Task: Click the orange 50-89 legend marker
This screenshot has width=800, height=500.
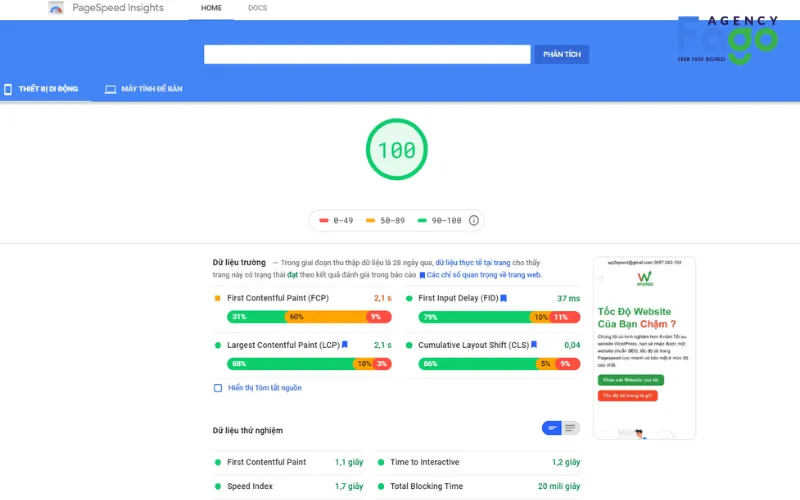Action: pyautogui.click(x=370, y=220)
